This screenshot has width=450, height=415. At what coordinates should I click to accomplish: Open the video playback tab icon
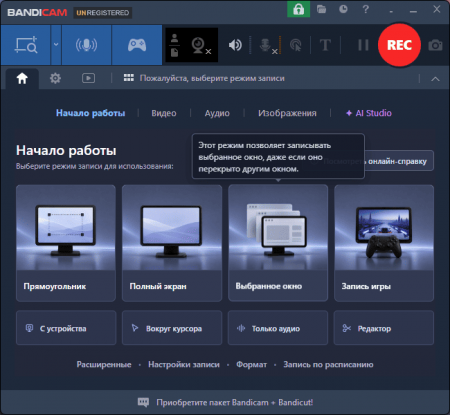click(x=88, y=78)
